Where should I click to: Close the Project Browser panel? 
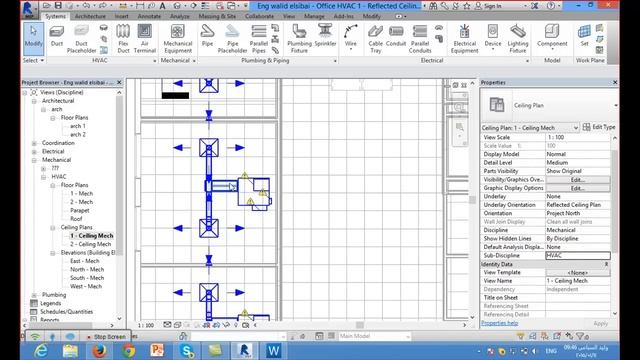coord(119,82)
